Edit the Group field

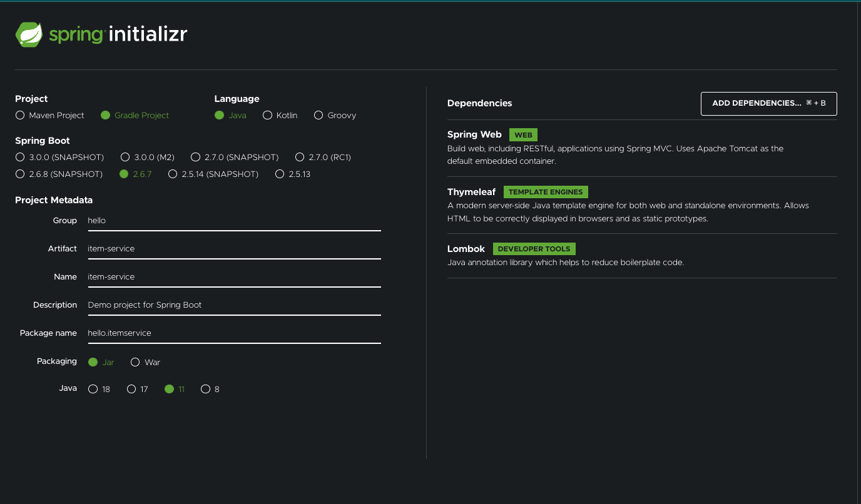pyautogui.click(x=234, y=221)
